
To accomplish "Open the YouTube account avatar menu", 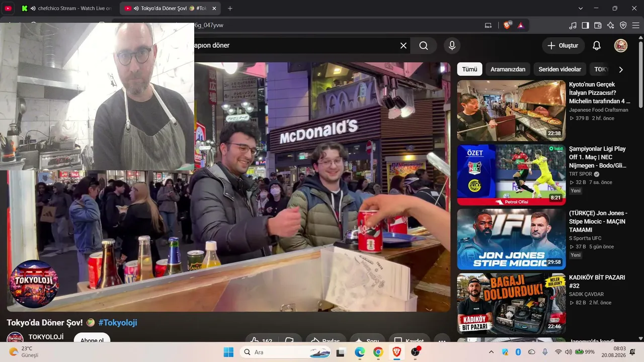I will 621,46.
